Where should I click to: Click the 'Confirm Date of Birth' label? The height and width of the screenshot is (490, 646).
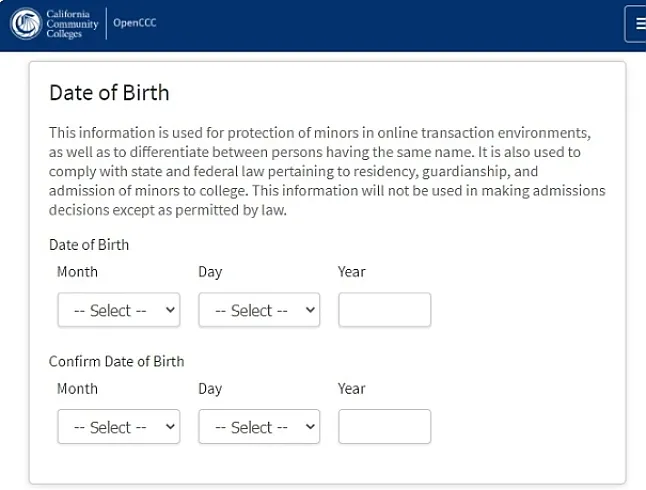pyautogui.click(x=117, y=361)
